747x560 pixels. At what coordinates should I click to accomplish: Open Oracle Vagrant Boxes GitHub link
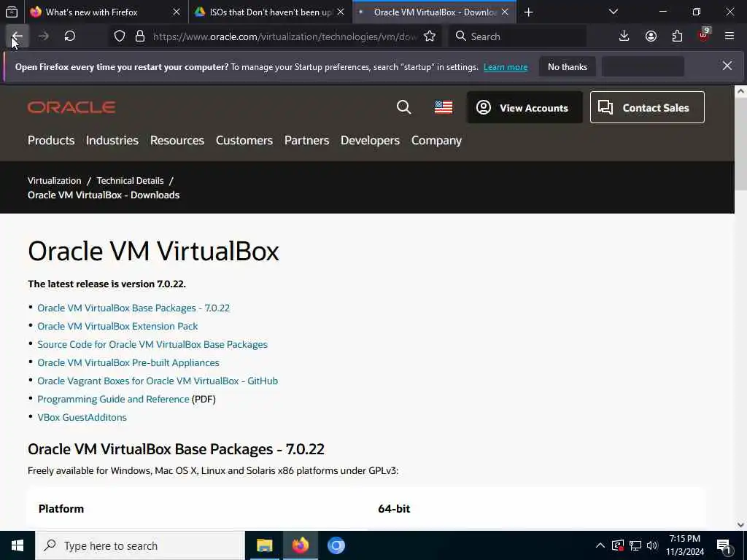pos(158,381)
